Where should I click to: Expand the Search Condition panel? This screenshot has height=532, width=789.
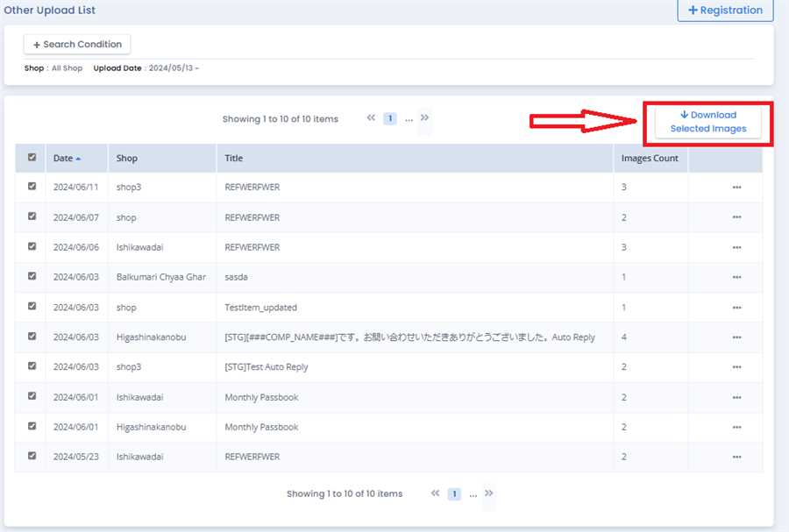point(77,44)
